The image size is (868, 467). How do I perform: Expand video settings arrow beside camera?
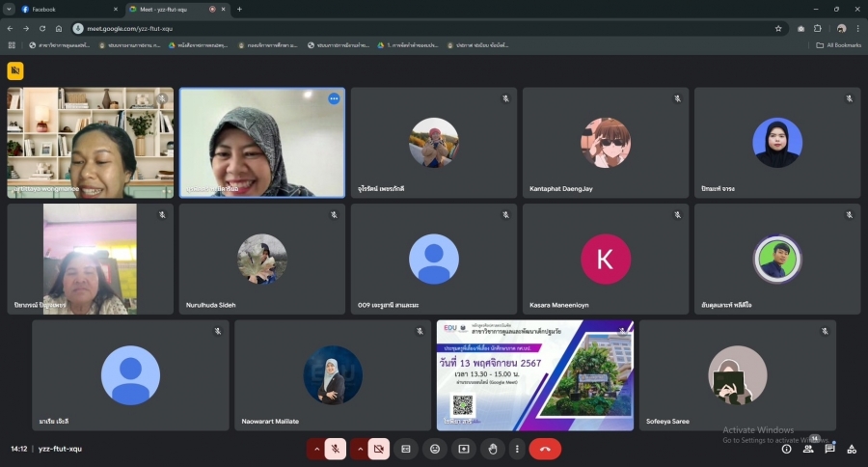[x=359, y=449]
